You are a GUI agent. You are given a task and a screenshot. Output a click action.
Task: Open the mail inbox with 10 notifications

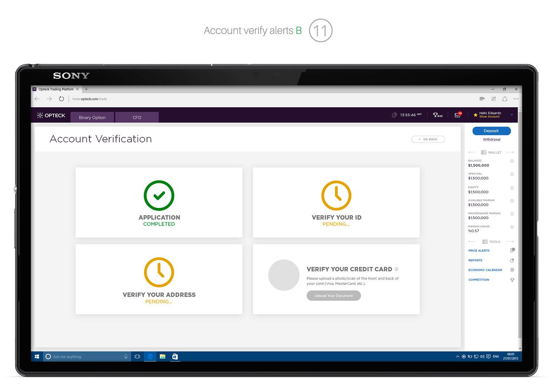pyautogui.click(x=458, y=115)
